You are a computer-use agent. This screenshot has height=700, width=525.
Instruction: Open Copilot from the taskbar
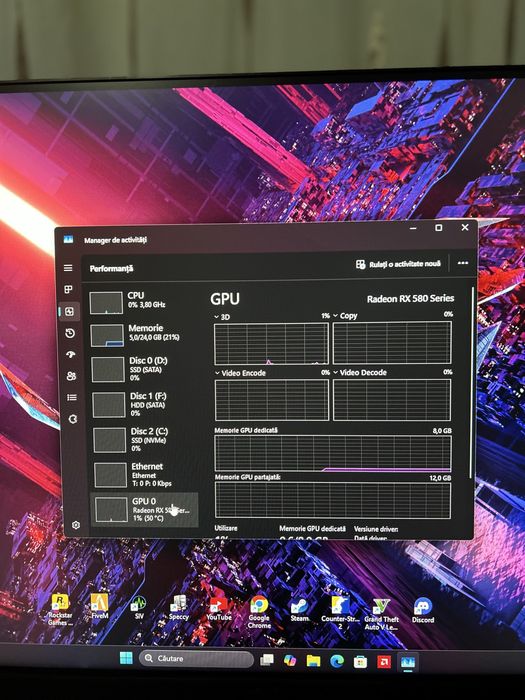(x=290, y=660)
